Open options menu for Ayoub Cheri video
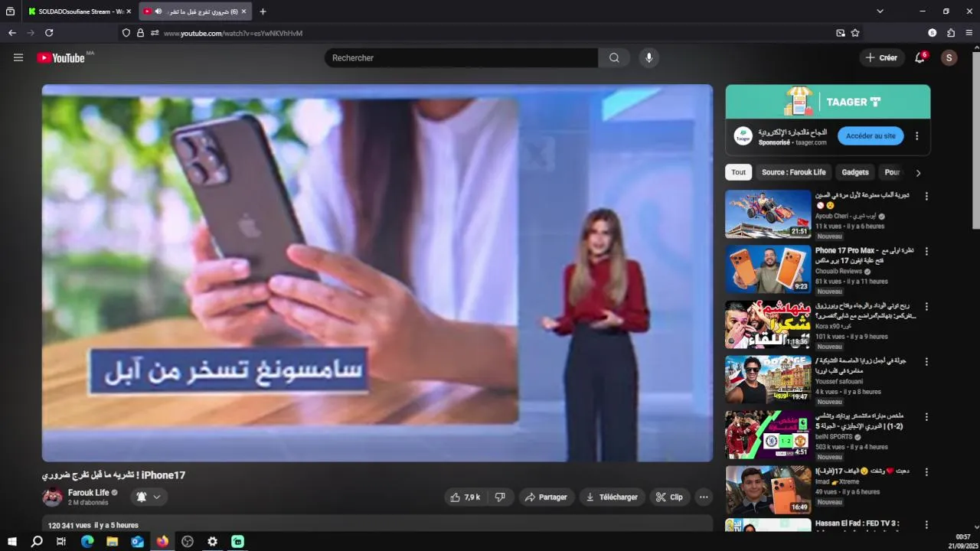Screen dimensions: 980x551 [x=926, y=196]
